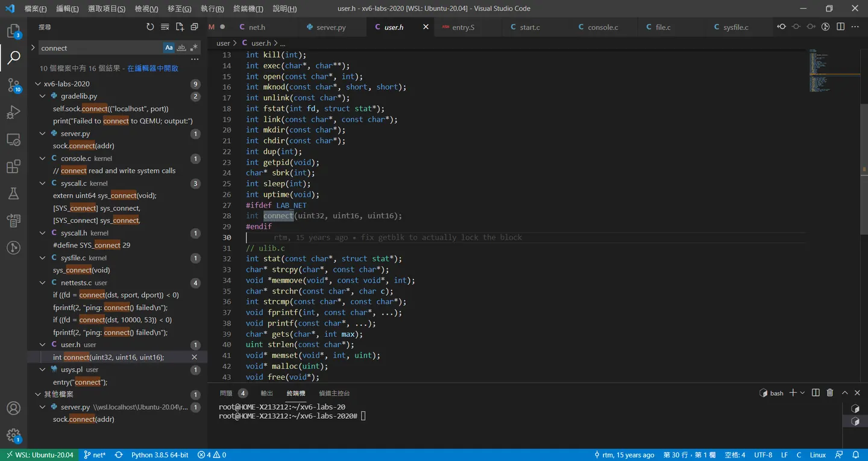868x461 pixels.
Task: Open the Explorer view in activity bar
Action: pos(13,31)
